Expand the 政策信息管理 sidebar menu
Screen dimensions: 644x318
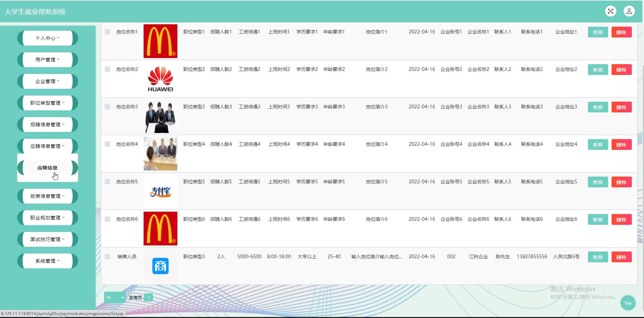point(48,196)
